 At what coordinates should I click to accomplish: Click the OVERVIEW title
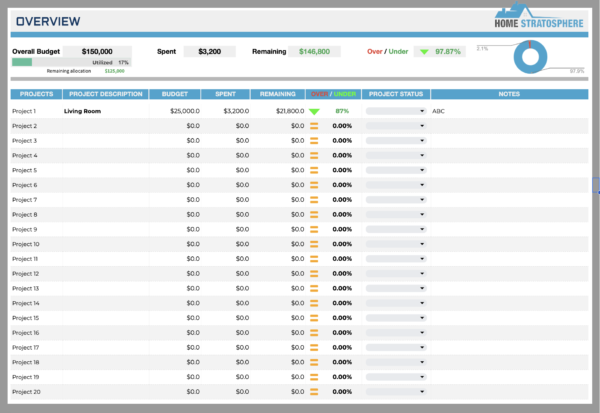click(48, 21)
